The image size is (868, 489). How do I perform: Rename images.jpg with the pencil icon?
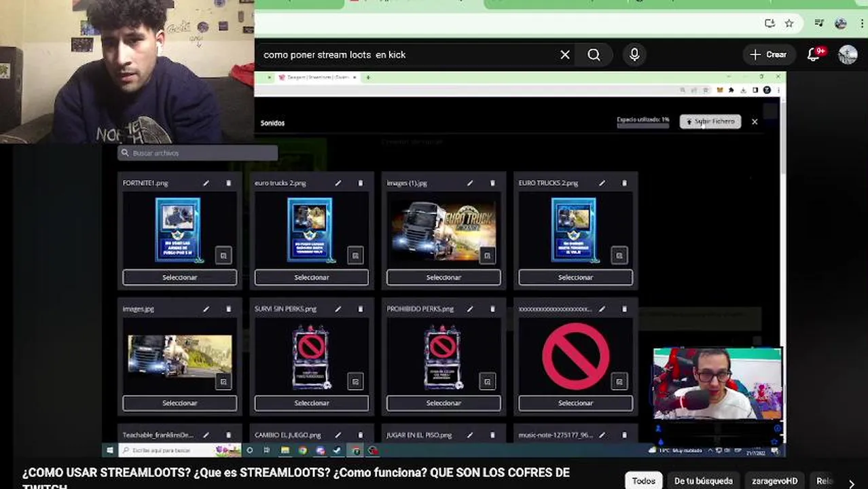[x=206, y=308]
